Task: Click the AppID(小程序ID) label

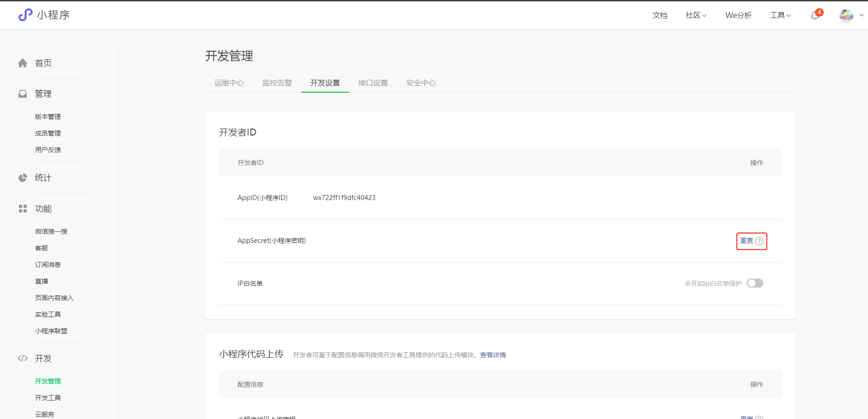Action: [262, 198]
